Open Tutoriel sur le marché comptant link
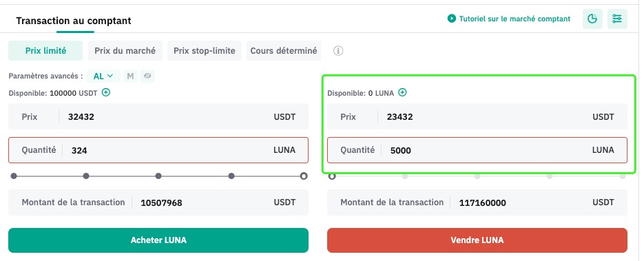This screenshot has height=261, width=644. (x=515, y=19)
